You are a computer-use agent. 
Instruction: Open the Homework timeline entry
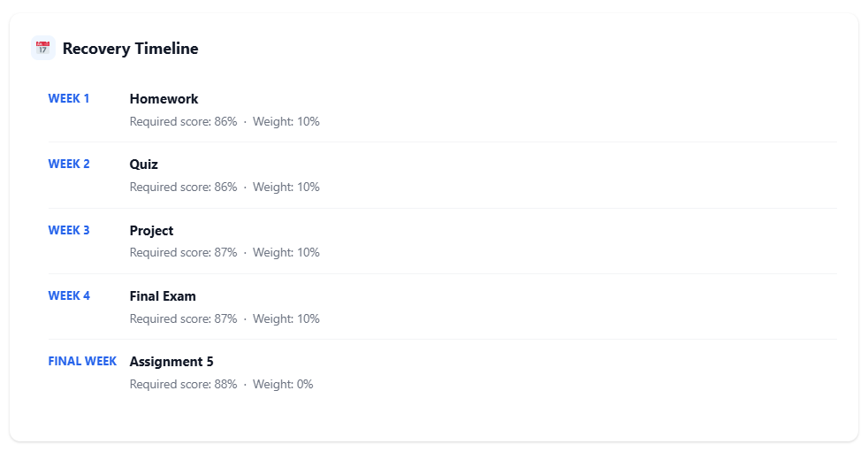click(x=164, y=99)
